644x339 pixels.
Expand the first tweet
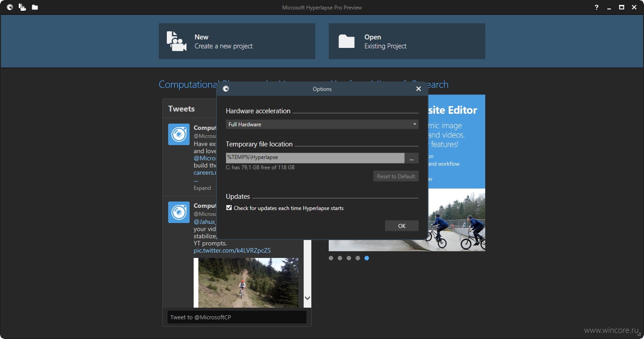202,188
